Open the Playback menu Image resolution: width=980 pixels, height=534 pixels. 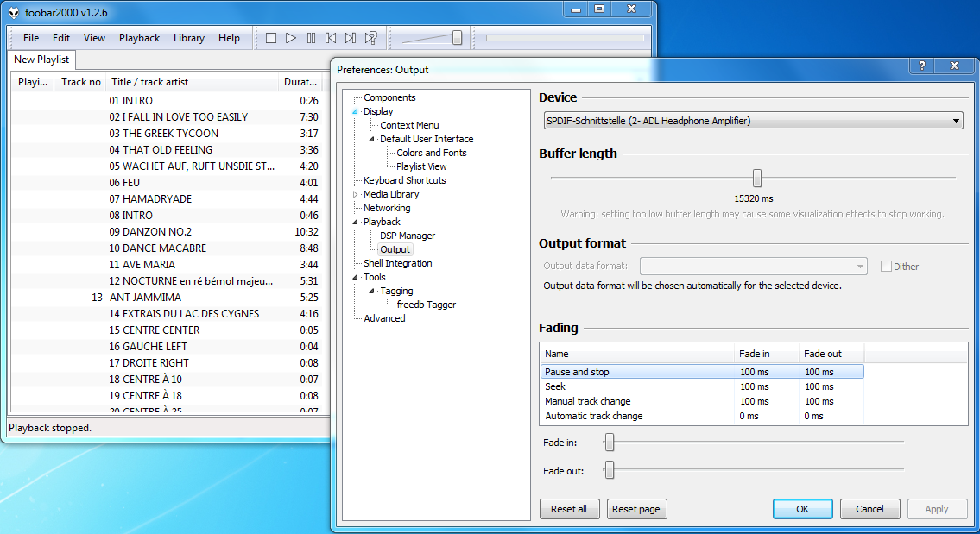pyautogui.click(x=139, y=38)
